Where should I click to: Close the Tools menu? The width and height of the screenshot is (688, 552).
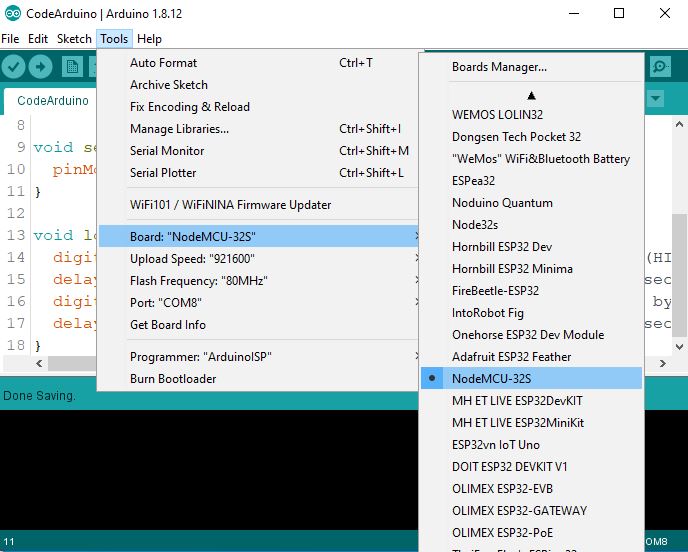[114, 39]
